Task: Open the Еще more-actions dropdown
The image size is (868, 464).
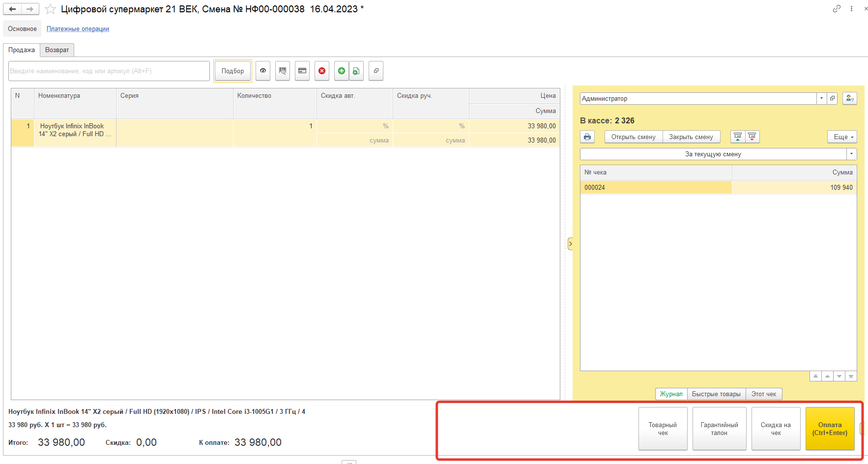Action: (842, 137)
